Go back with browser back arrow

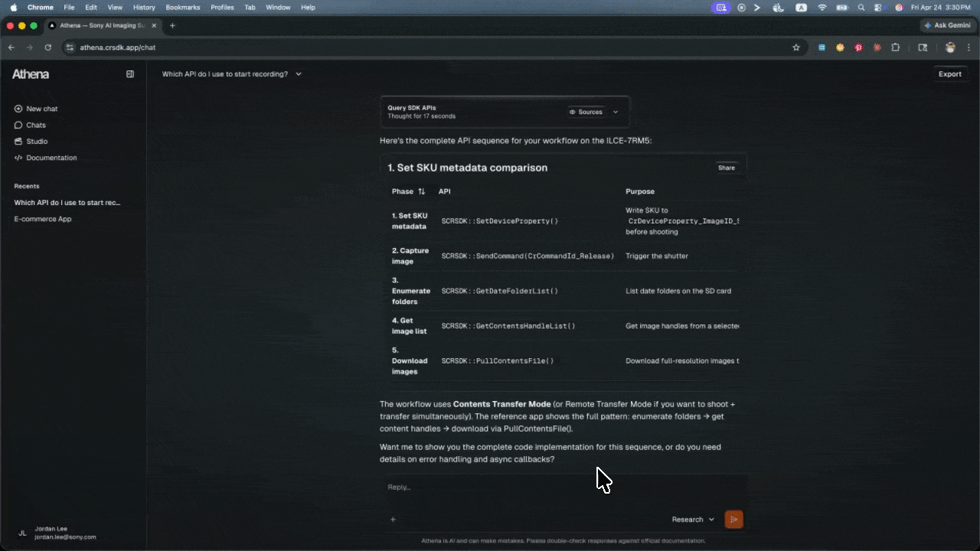[x=11, y=47]
